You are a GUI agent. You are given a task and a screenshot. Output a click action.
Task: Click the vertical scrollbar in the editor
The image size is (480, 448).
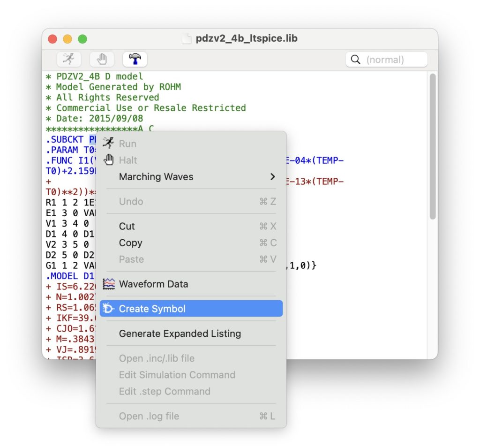coord(433,145)
